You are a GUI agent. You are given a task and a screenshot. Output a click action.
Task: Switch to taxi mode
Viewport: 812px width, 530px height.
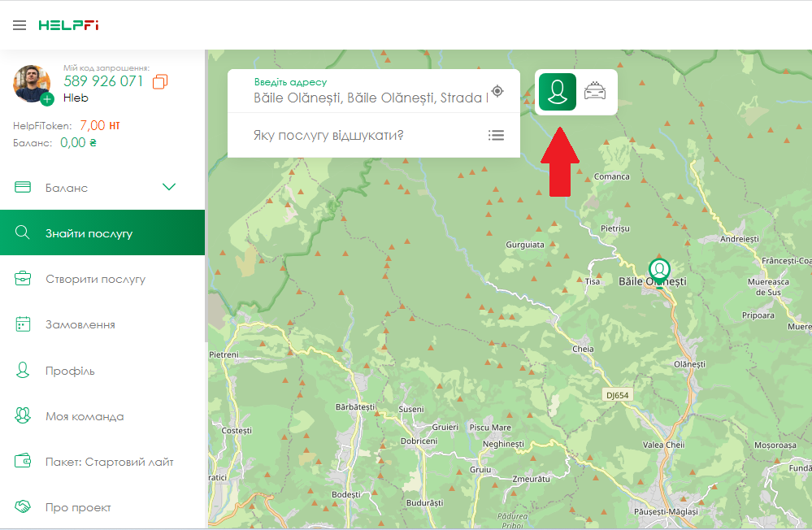point(596,92)
